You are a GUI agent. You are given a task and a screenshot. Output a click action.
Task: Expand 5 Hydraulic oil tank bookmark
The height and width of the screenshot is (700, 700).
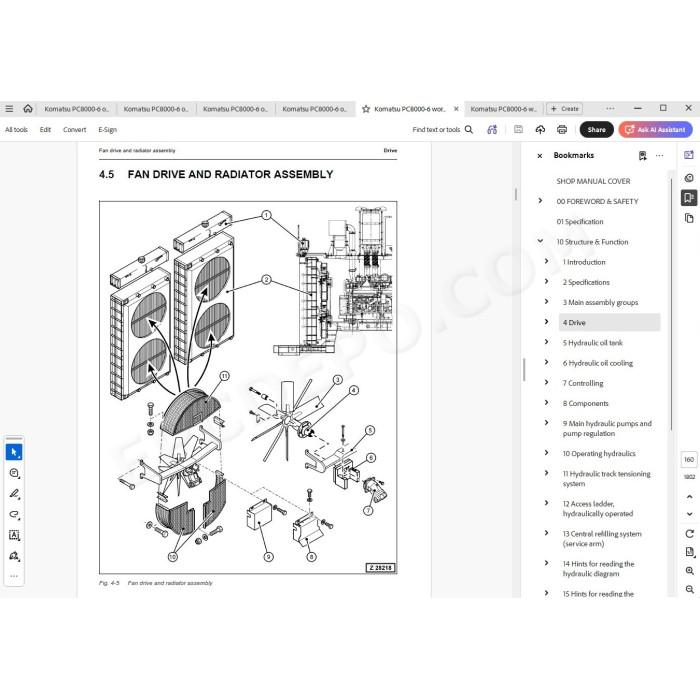(x=546, y=342)
